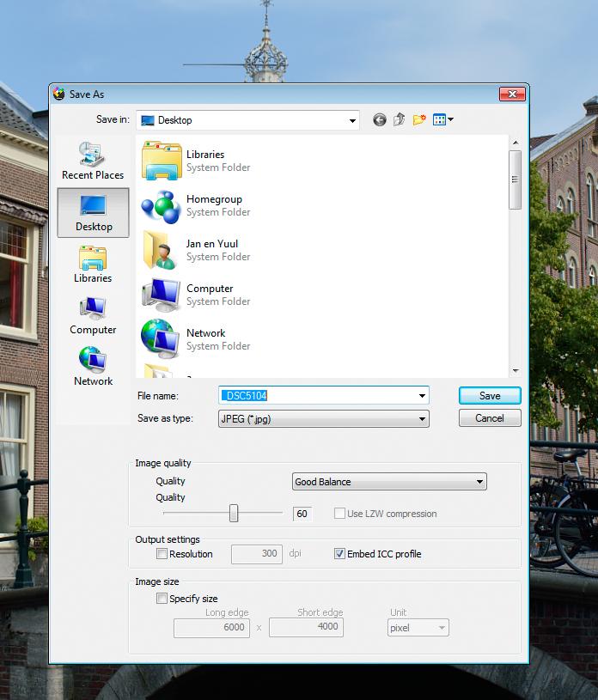
Task: Click the file list scroll up arrow
Action: click(515, 143)
